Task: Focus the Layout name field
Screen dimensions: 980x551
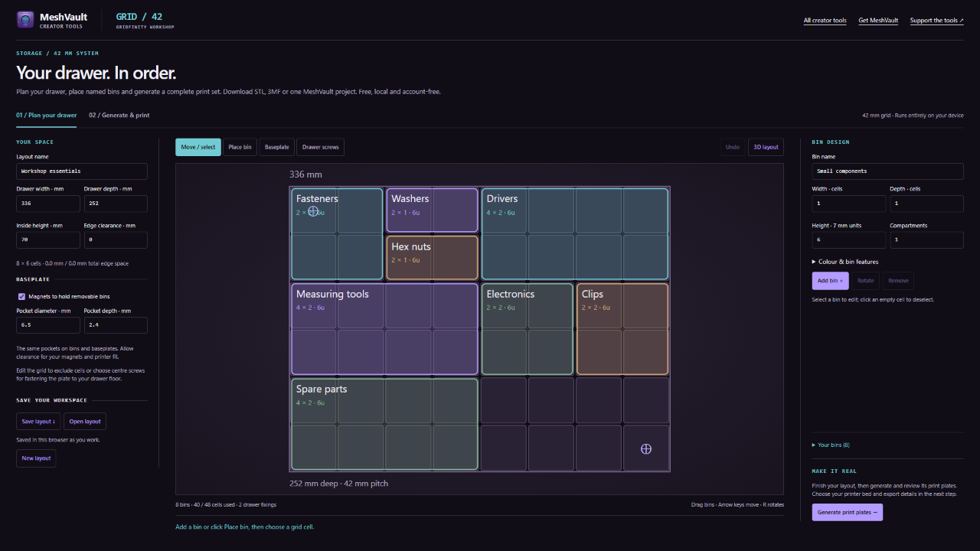Action: coord(82,171)
